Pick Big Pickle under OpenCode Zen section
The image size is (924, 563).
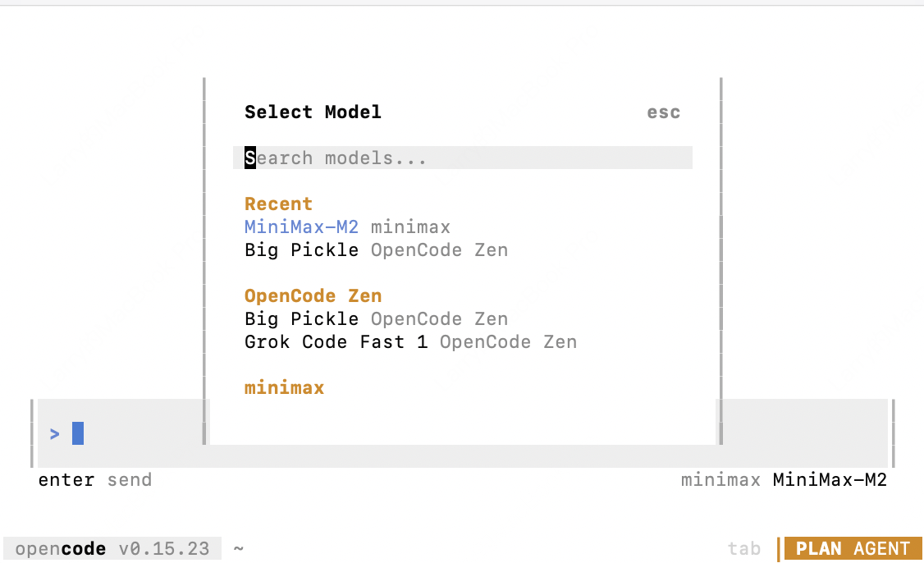coord(301,318)
